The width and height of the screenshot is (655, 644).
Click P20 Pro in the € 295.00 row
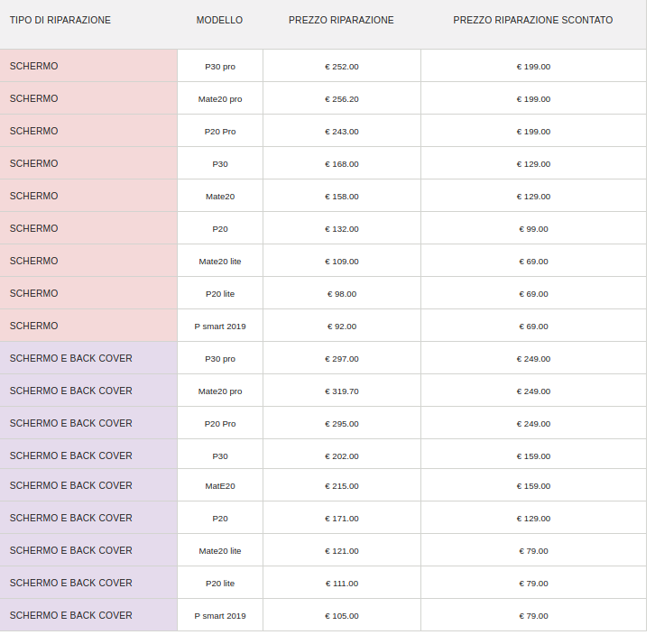tap(220, 424)
